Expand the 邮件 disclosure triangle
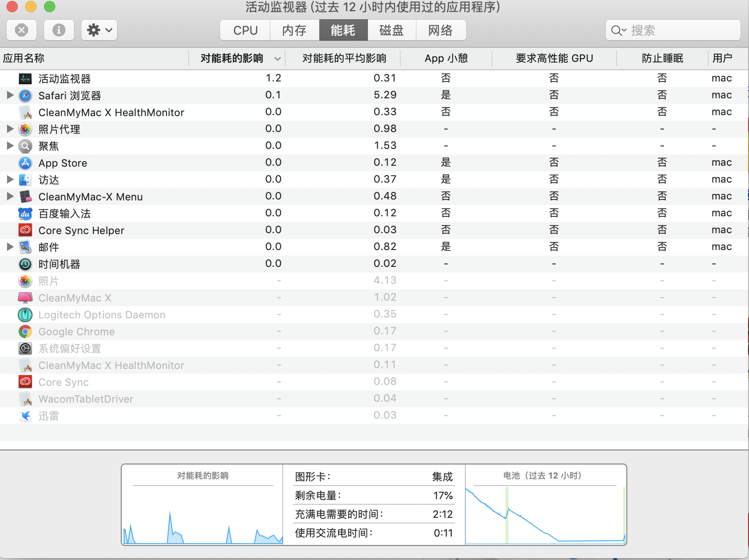Screen dimensions: 749x560 click(x=10, y=247)
